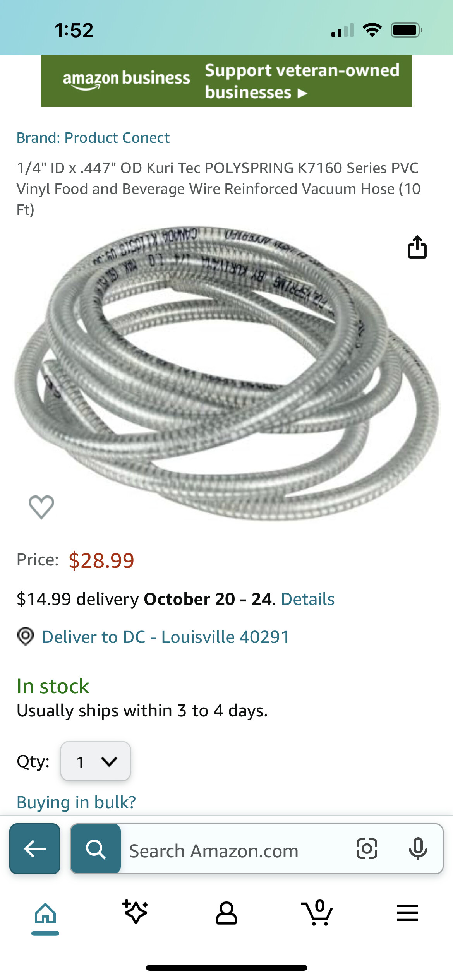Tap the share icon on product image
The width and height of the screenshot is (453, 980).
[x=417, y=247]
